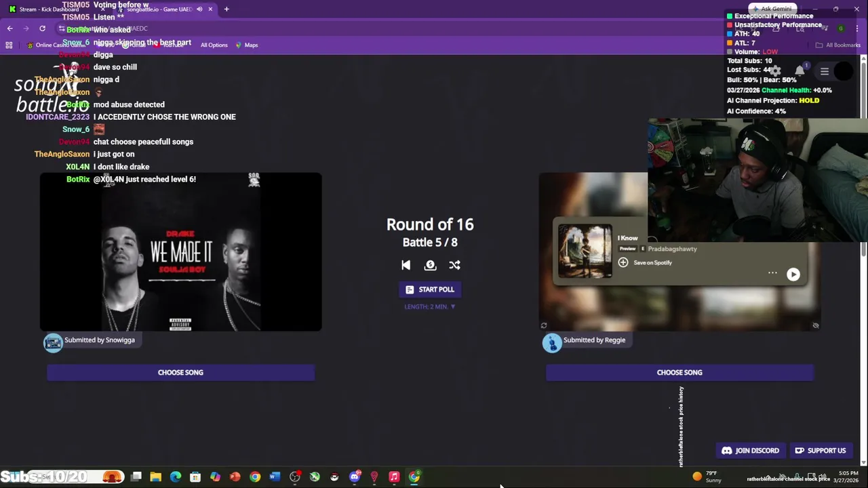Choose the Drake We Made It song
The image size is (868, 488).
point(180,372)
